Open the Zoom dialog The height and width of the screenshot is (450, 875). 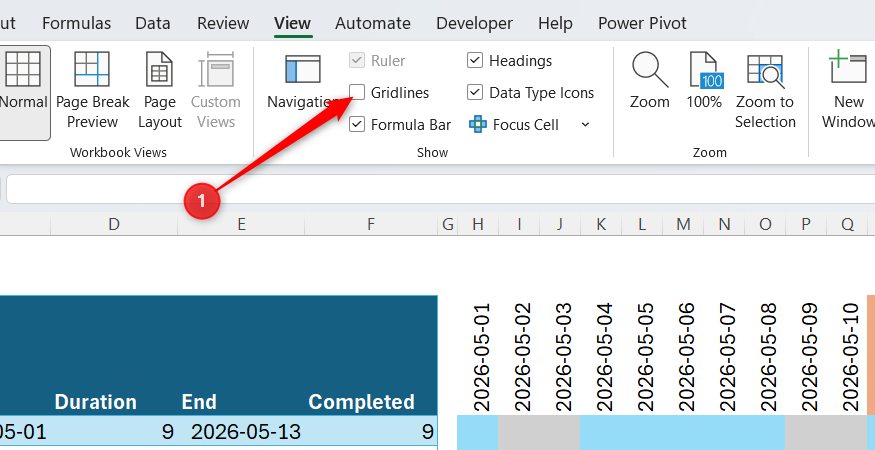(650, 81)
